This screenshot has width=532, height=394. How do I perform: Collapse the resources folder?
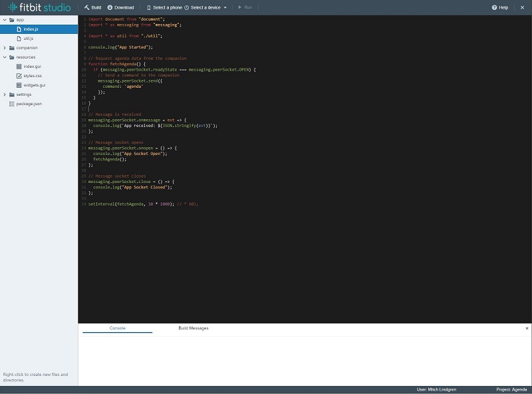pyautogui.click(x=5, y=57)
